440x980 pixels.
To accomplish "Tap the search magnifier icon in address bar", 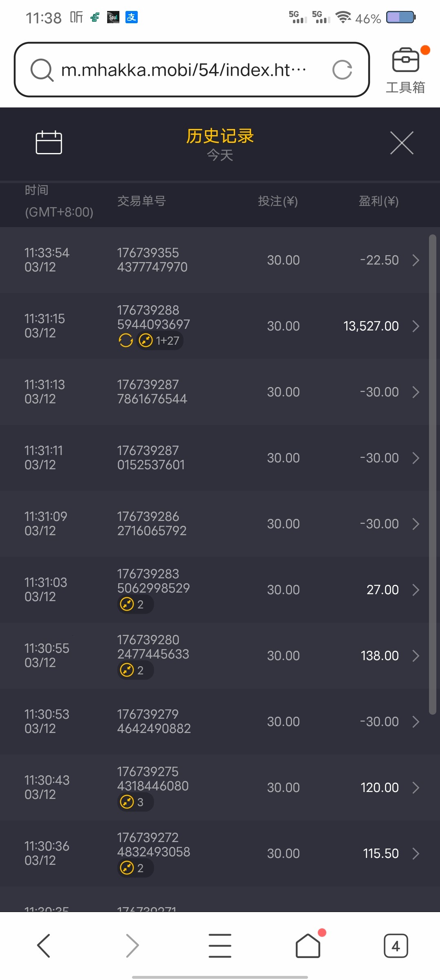I will tap(42, 70).
